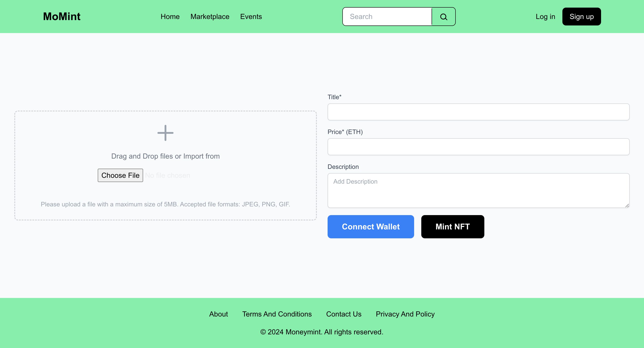Select the Events navigation item
This screenshot has width=644, height=348.
pos(251,17)
